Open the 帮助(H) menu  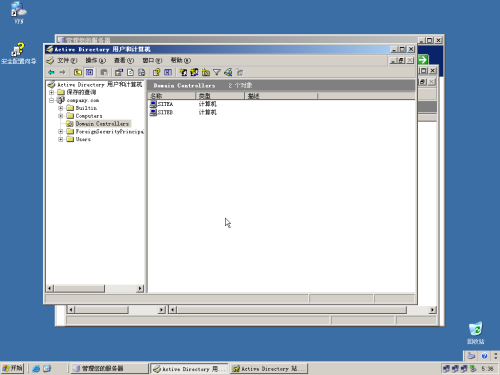click(x=181, y=60)
